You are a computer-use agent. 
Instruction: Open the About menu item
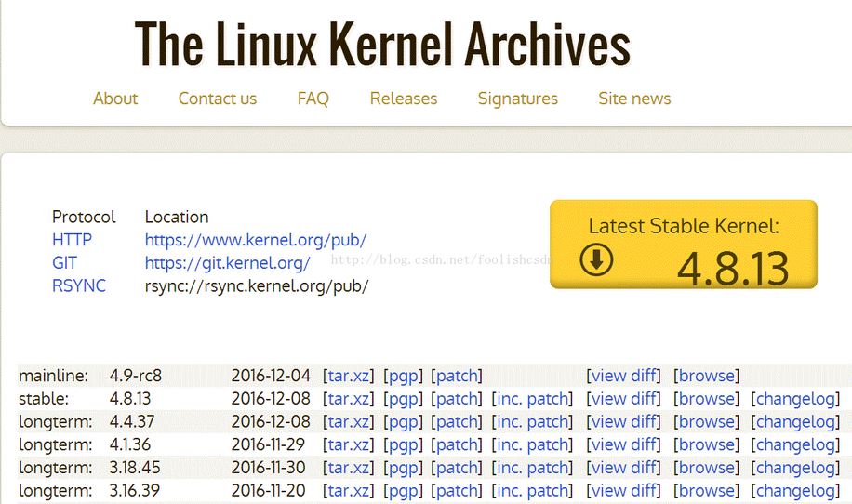(115, 99)
